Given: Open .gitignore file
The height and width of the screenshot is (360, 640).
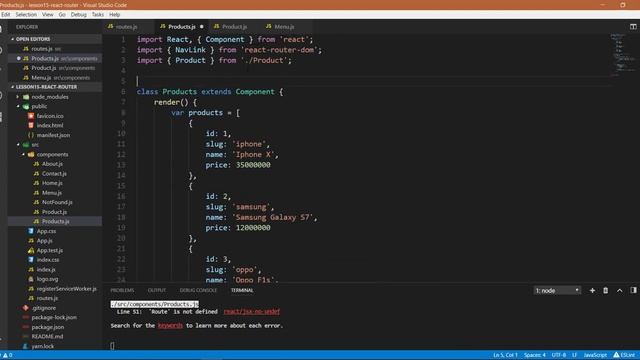Looking at the screenshot, I should [x=44, y=308].
